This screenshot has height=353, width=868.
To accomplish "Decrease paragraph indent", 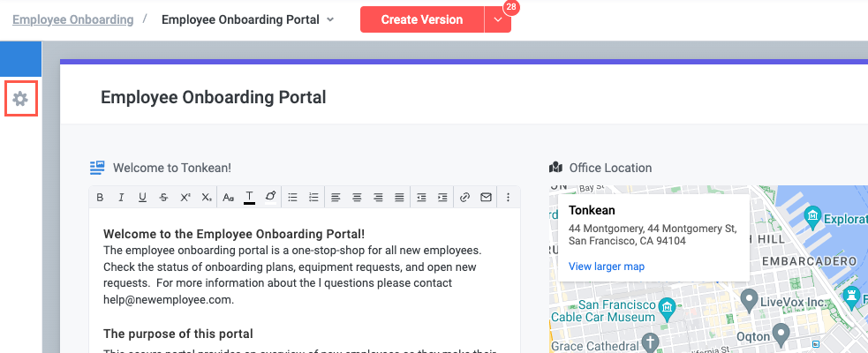I will click(421, 197).
